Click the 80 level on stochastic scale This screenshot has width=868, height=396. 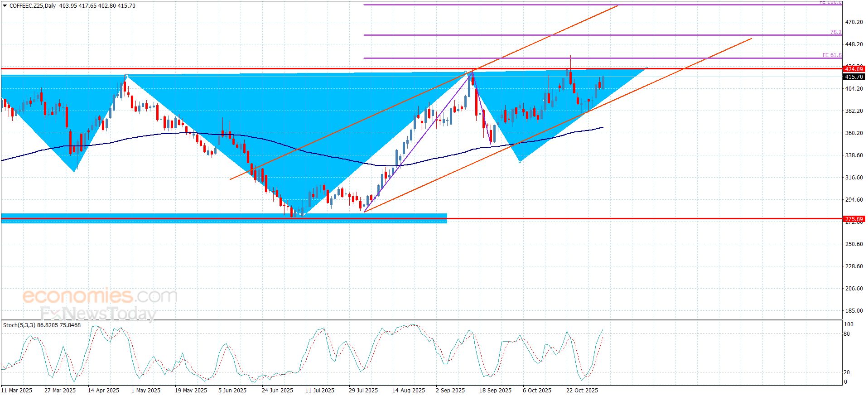coord(847,334)
